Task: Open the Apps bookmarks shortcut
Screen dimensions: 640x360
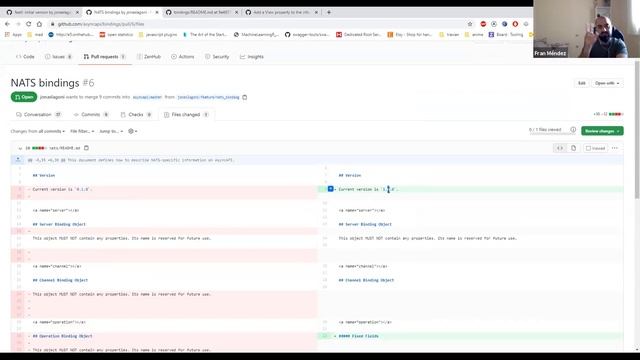Action: point(13,35)
